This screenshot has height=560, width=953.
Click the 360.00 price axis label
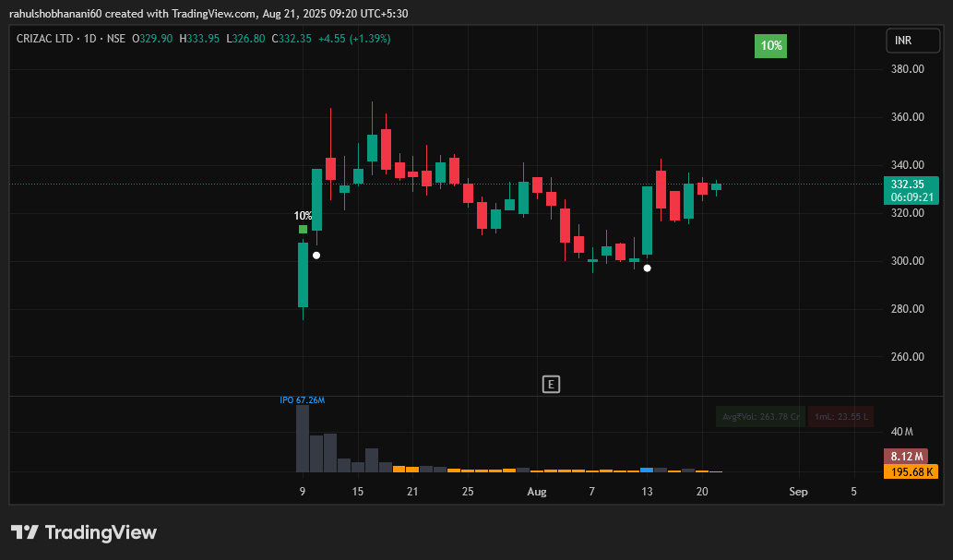pyautogui.click(x=908, y=117)
